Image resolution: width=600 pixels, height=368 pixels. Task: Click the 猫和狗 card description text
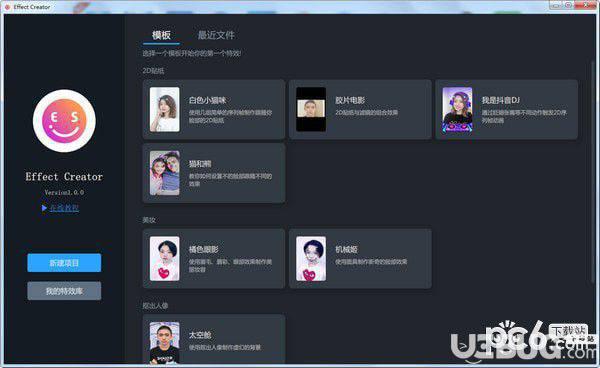tap(230, 180)
